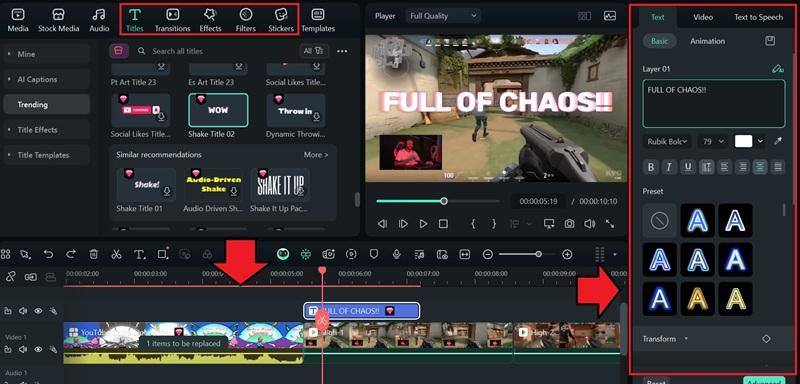Play the preview in the player
The image size is (800, 384).
pyautogui.click(x=423, y=223)
